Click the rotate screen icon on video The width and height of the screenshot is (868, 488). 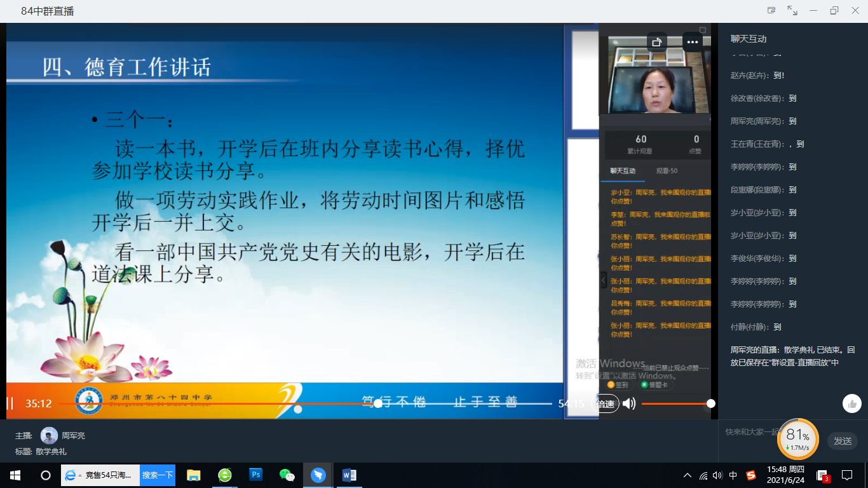(x=657, y=43)
